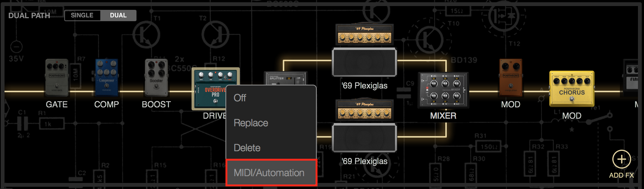644x189 pixels.
Task: Click the upper '69 Plexiglas label
Action: pyautogui.click(x=365, y=85)
